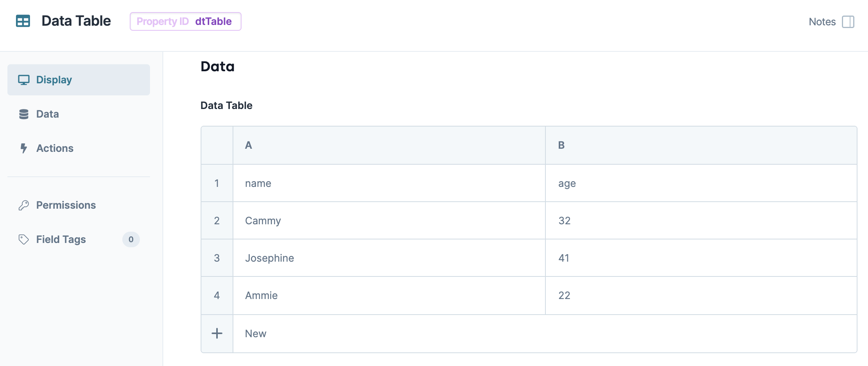Open the Display settings tab
The width and height of the screenshot is (868, 366).
coord(79,80)
